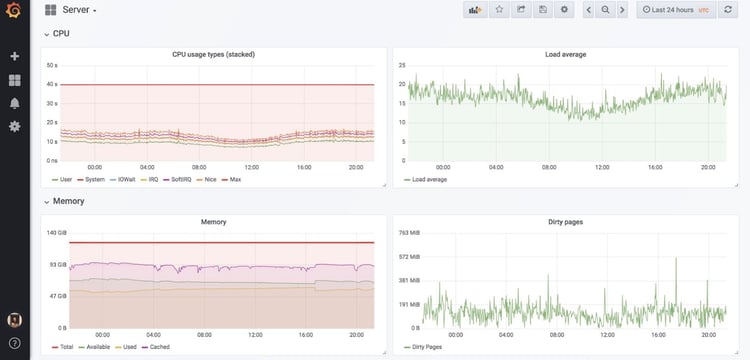Open the Server dashboard dropdown
This screenshot has width=750, height=360.
pyautogui.click(x=79, y=10)
